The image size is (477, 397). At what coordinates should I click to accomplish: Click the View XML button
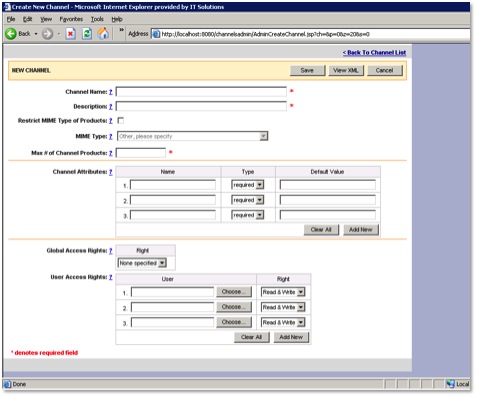[x=346, y=70]
